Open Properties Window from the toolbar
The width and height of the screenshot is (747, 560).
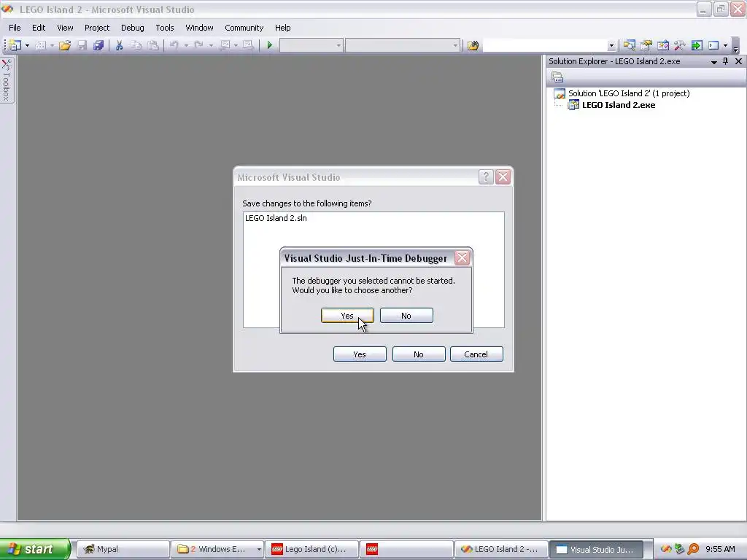646,45
